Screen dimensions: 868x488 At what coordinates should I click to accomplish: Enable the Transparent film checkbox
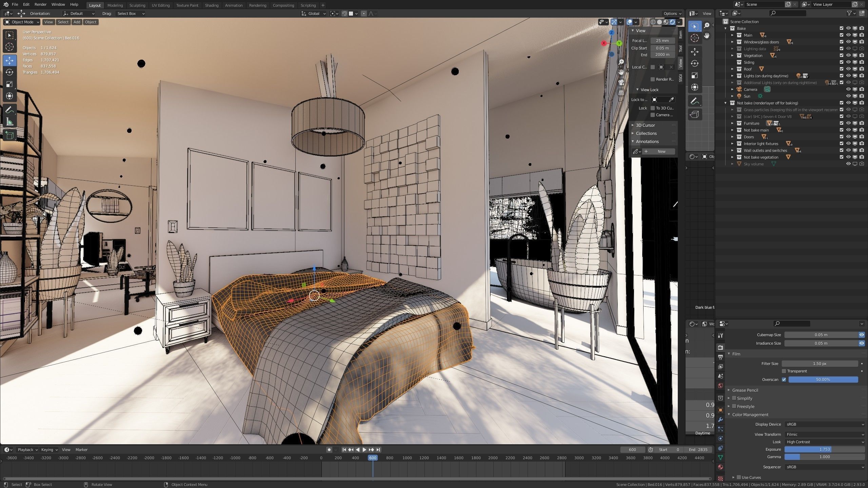tap(784, 371)
